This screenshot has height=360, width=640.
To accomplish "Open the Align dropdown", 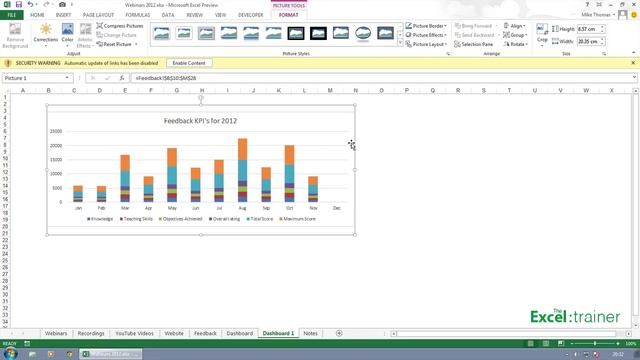I will (x=515, y=26).
